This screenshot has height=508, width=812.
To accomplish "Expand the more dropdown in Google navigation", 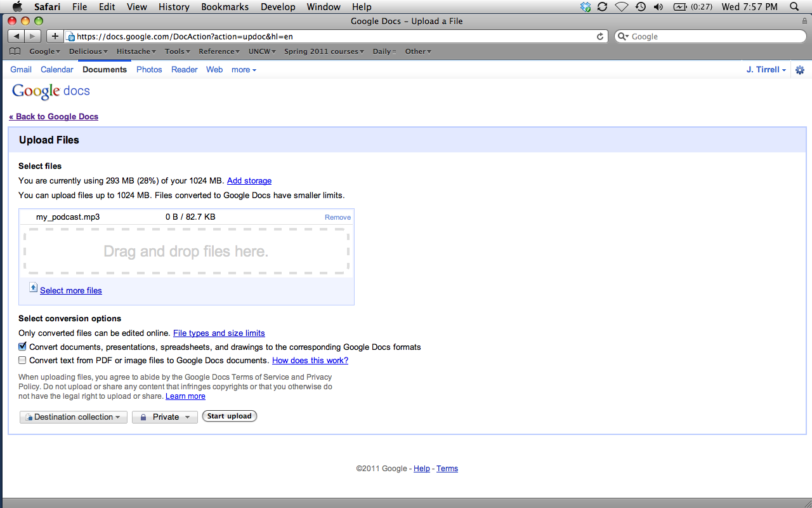I will (244, 70).
